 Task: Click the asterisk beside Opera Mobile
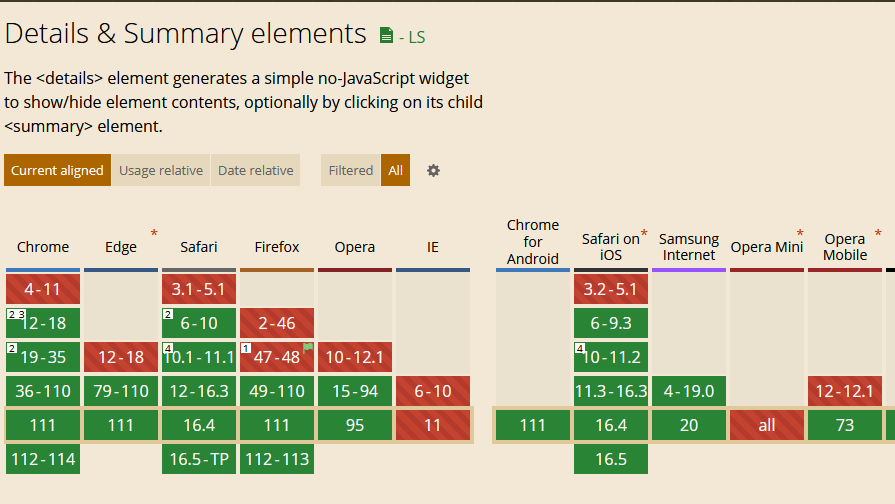coord(878,234)
